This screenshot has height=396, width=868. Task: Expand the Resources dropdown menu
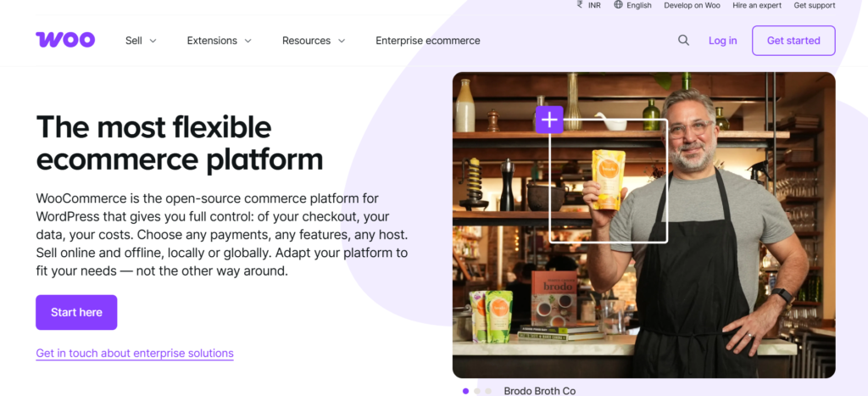[314, 41]
